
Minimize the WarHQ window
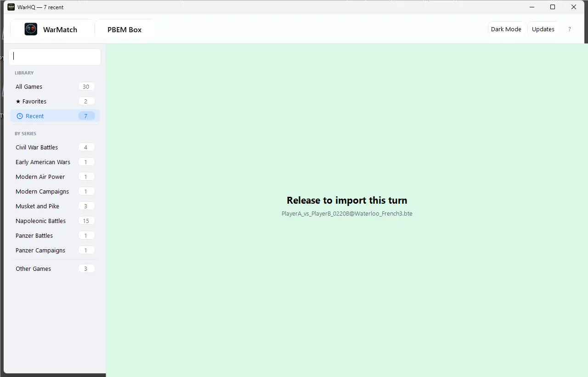tap(532, 7)
